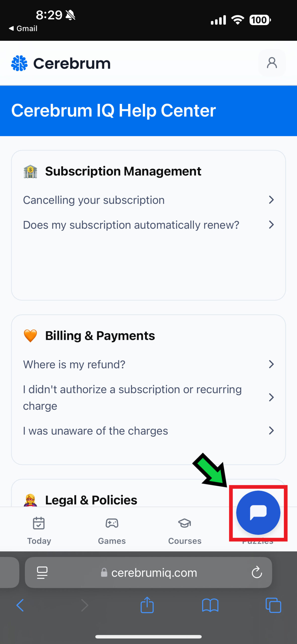Tap the Legal & Policies heading
The width and height of the screenshot is (297, 644).
(91, 500)
